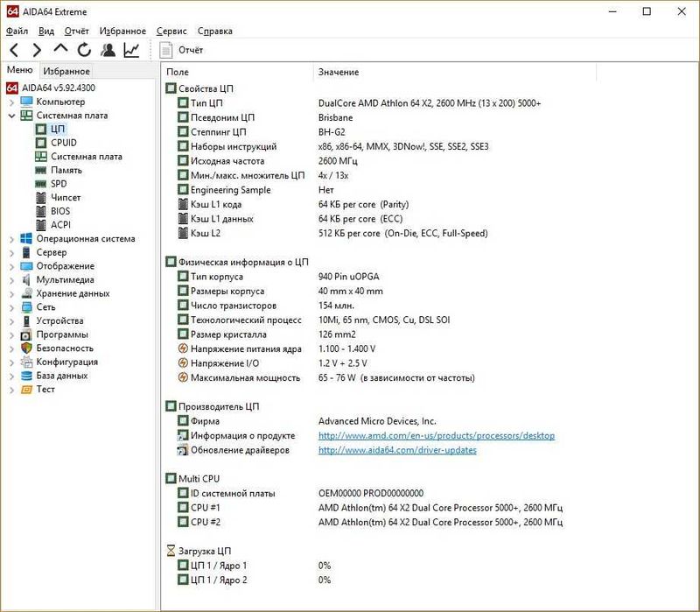Viewport: 700px width, 612px height.
Task: Expand the Сервер tree node
Action: 11,253
